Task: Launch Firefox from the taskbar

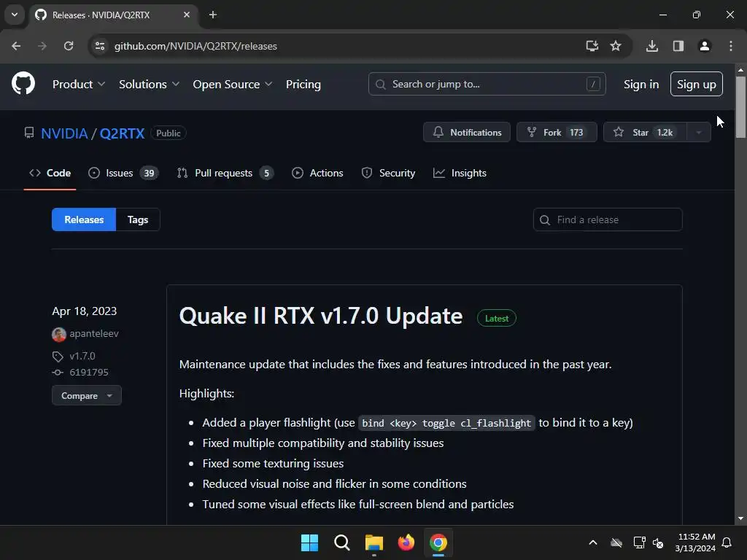Action: pos(406,542)
